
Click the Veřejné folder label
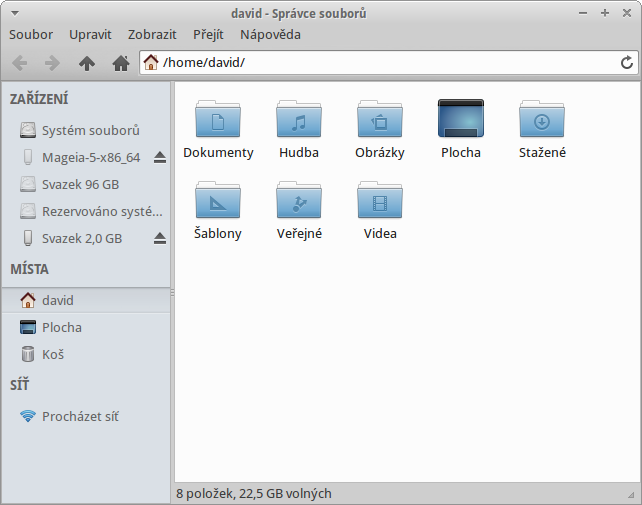pos(299,233)
